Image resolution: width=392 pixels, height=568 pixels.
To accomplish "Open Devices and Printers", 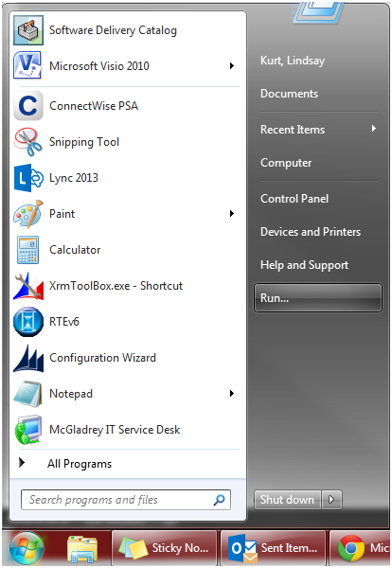I will [x=311, y=232].
